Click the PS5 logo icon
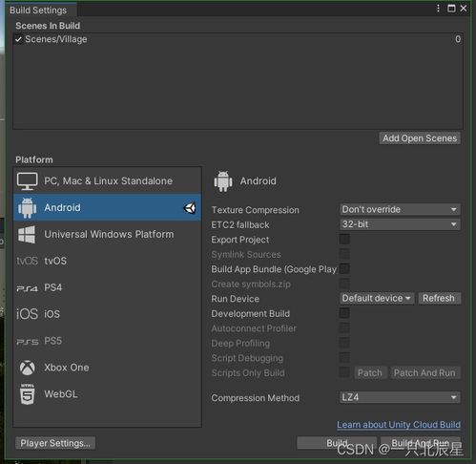The width and height of the screenshot is (476, 464). pos(28,342)
